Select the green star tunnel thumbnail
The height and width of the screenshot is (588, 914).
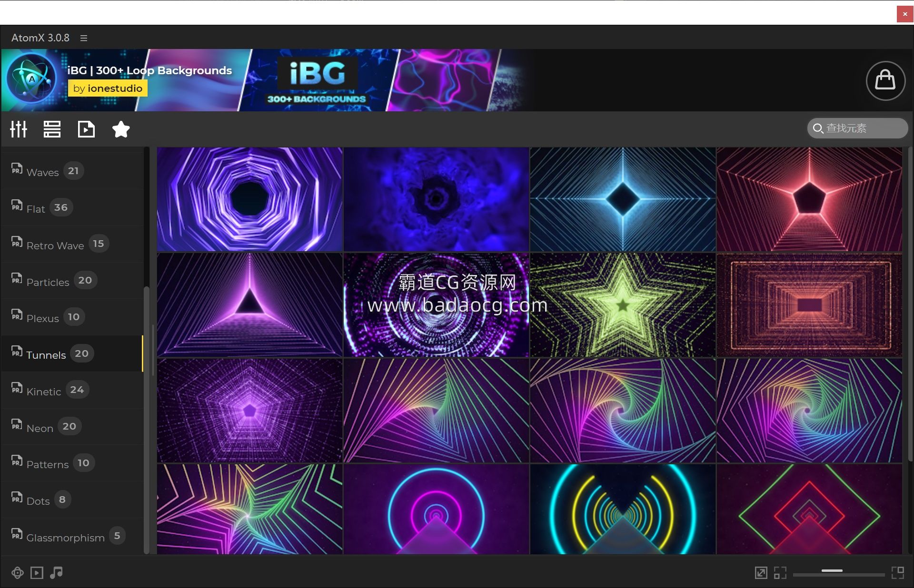[x=623, y=305]
